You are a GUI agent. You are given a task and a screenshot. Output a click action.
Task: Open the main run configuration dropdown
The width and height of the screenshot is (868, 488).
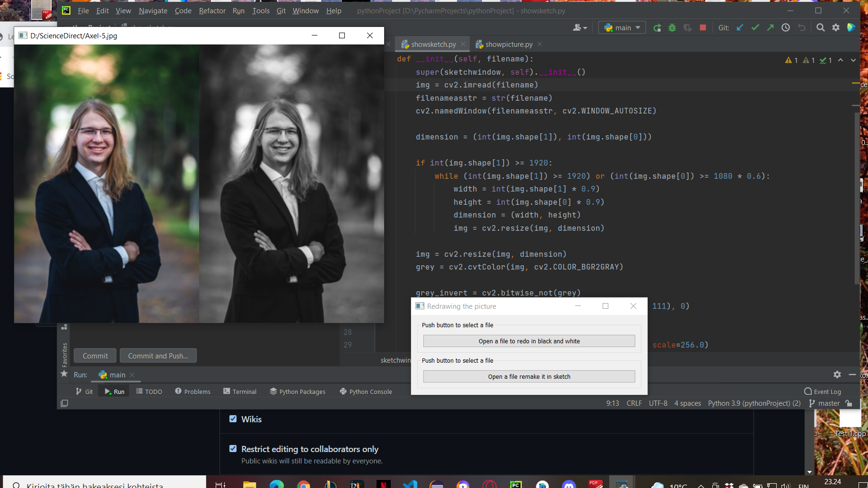click(622, 27)
